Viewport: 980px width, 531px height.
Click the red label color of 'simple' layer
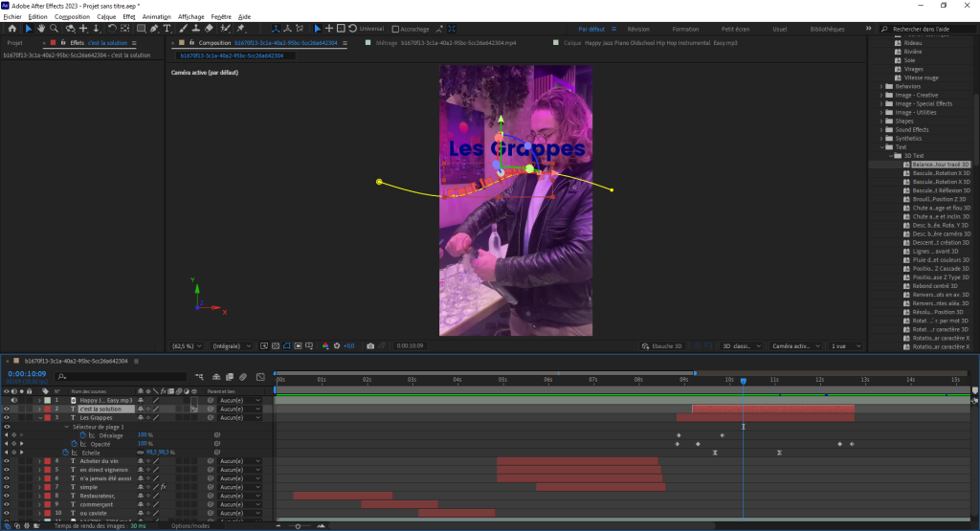46,487
